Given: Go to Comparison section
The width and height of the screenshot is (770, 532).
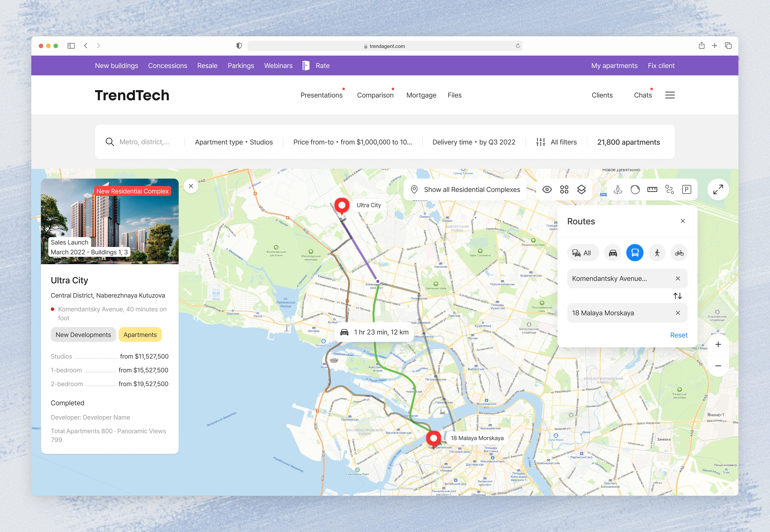Looking at the screenshot, I should [375, 95].
